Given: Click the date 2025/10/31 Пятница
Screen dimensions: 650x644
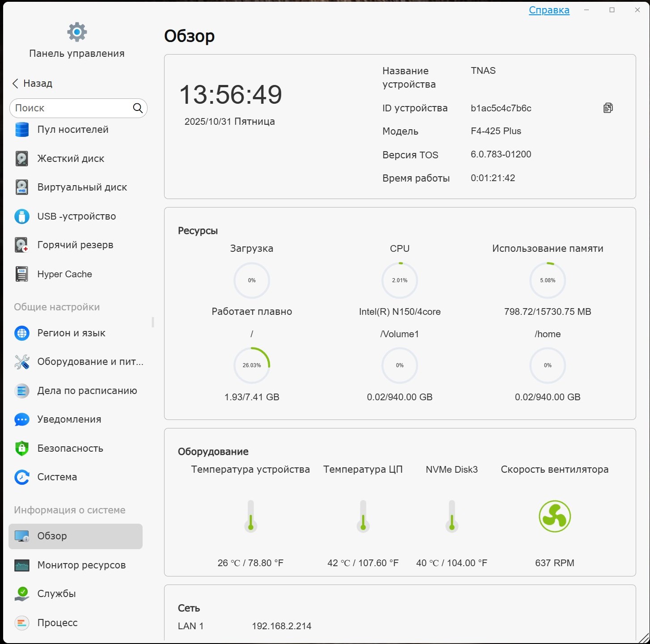Looking at the screenshot, I should coord(230,122).
